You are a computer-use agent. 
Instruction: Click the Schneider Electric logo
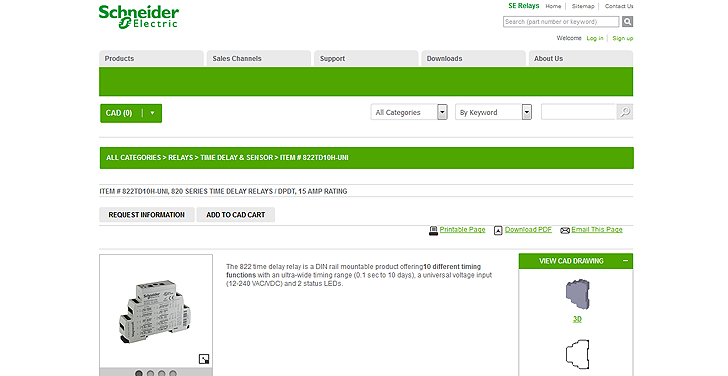tap(138, 17)
